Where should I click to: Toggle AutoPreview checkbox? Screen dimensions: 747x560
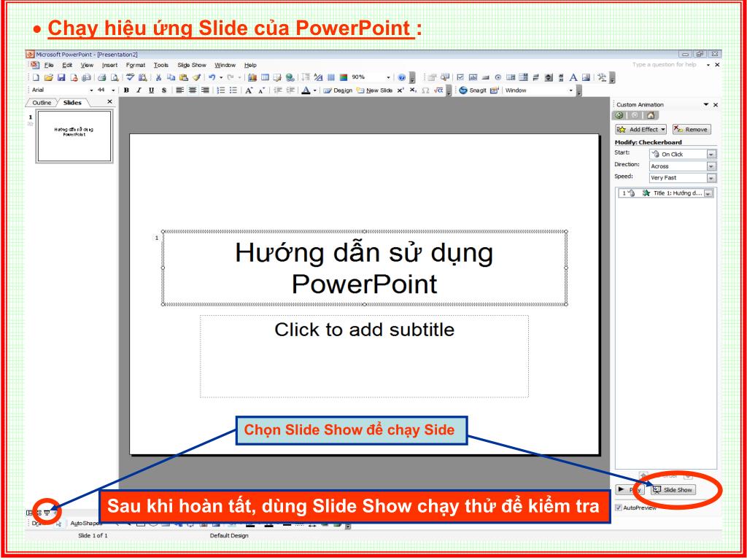pyautogui.click(x=619, y=507)
